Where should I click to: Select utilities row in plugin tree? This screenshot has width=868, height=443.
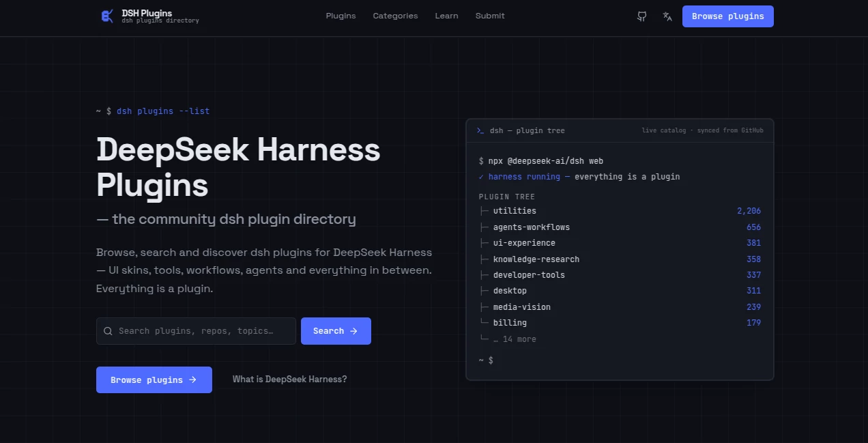pos(620,211)
